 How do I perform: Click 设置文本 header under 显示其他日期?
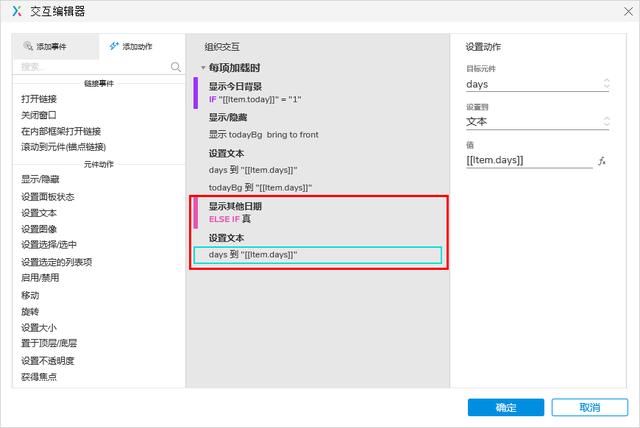[x=226, y=238]
